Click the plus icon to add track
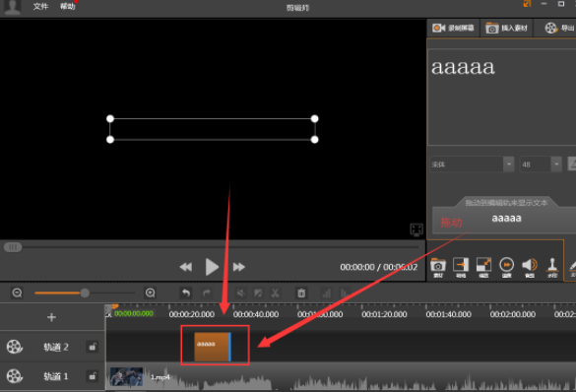The height and width of the screenshot is (392, 576). tap(51, 317)
